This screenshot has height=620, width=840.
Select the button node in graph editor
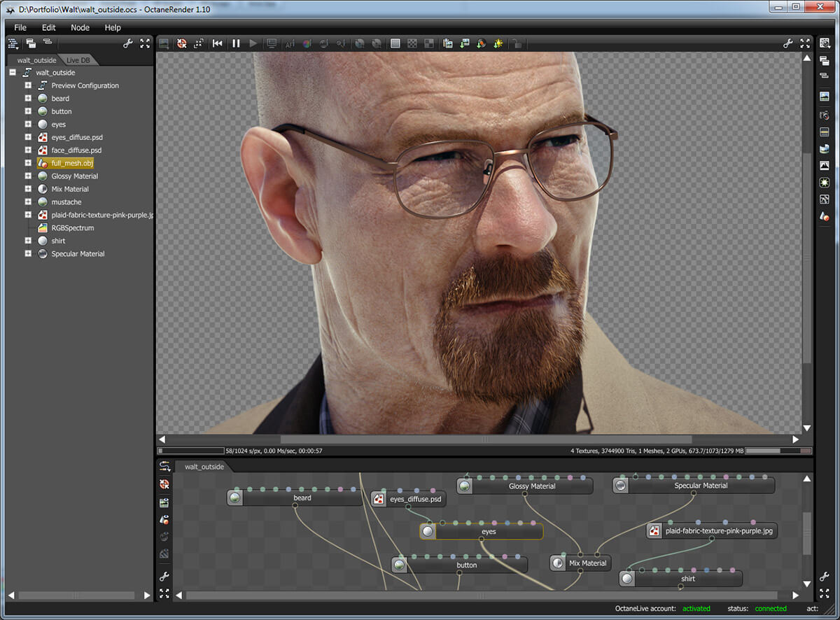460,565
